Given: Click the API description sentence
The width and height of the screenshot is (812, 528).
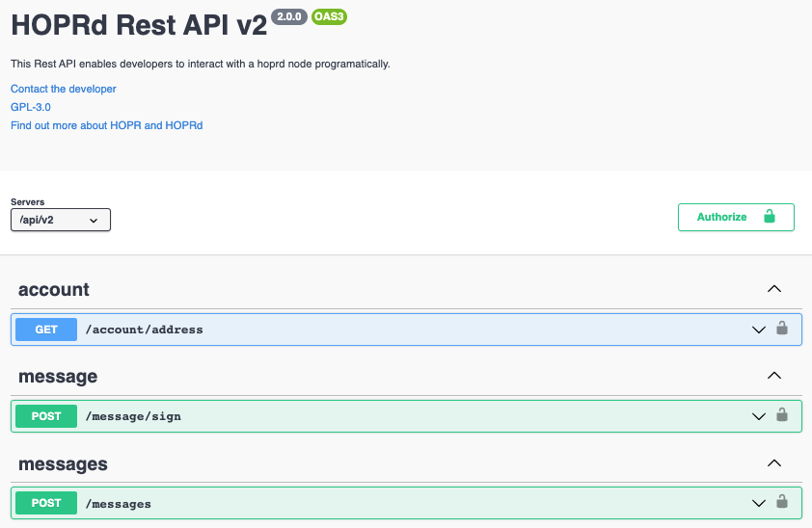Looking at the screenshot, I should 201,64.
